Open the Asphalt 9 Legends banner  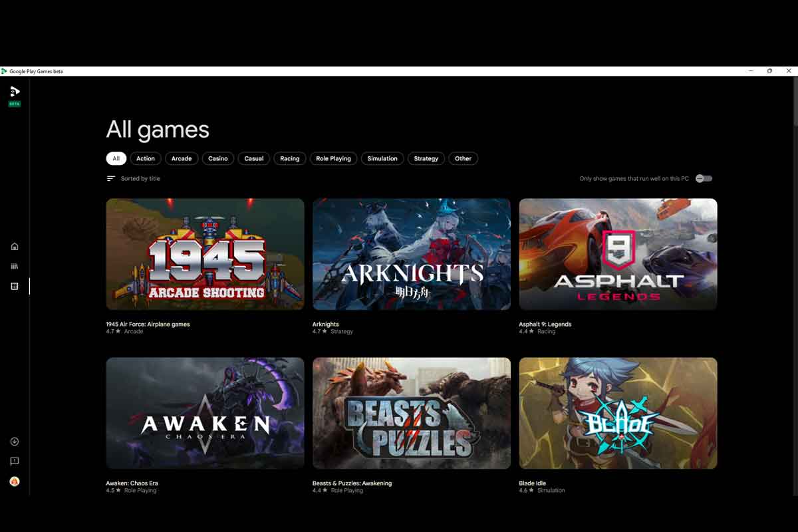pos(617,255)
